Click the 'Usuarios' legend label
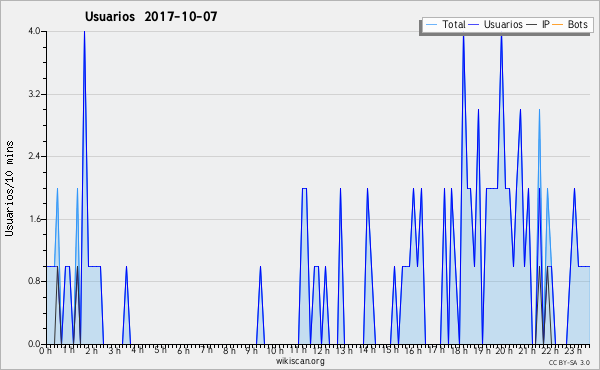The width and height of the screenshot is (600, 370). (503, 24)
